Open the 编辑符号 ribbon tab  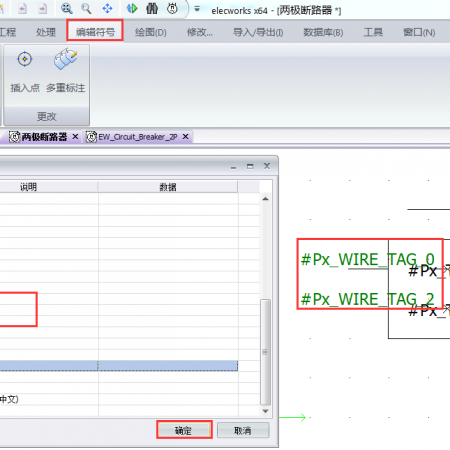point(95,32)
